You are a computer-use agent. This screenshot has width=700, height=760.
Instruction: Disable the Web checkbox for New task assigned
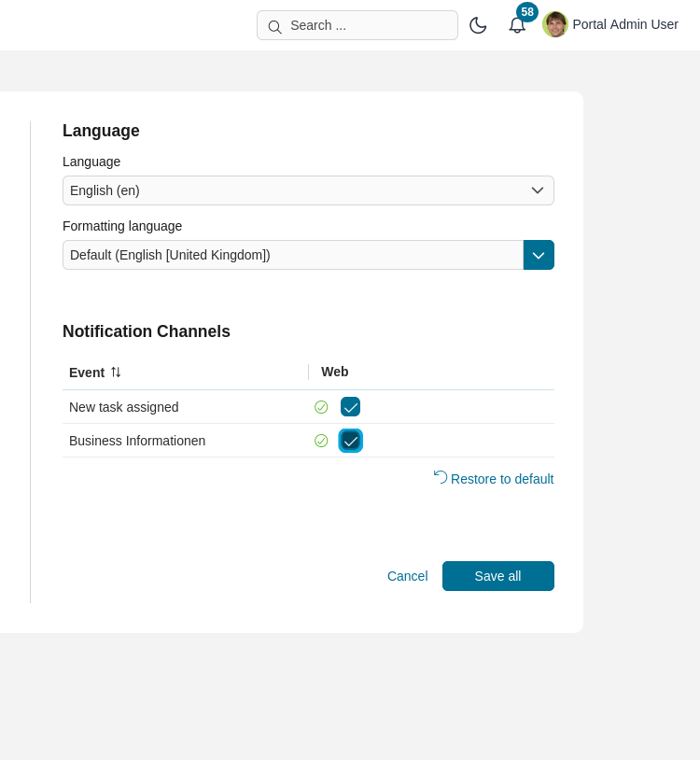(x=350, y=407)
